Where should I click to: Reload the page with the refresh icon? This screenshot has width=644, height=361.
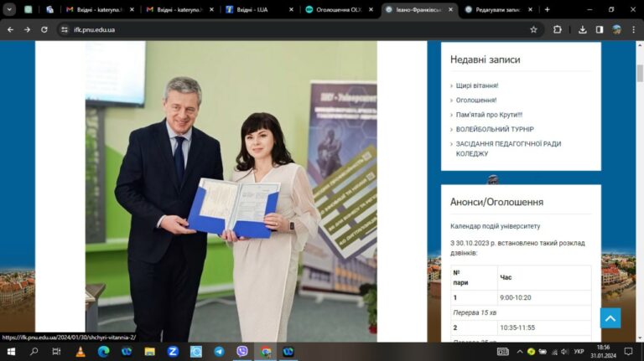[44, 29]
